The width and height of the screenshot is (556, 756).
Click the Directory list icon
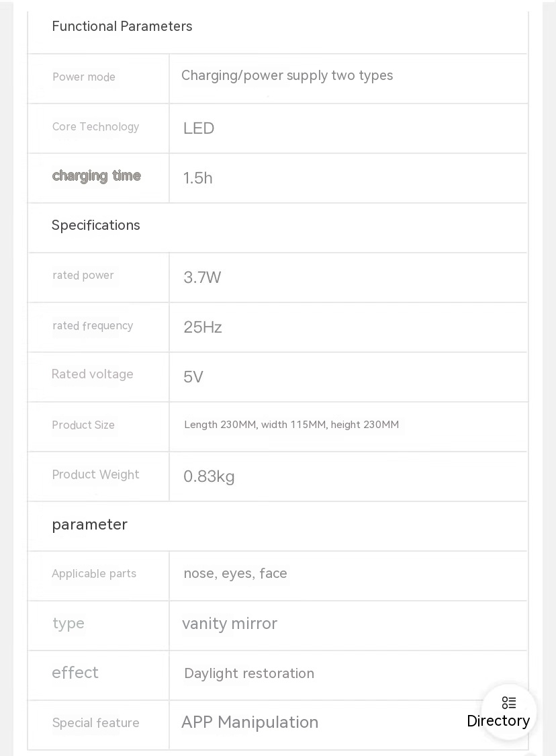click(x=509, y=703)
